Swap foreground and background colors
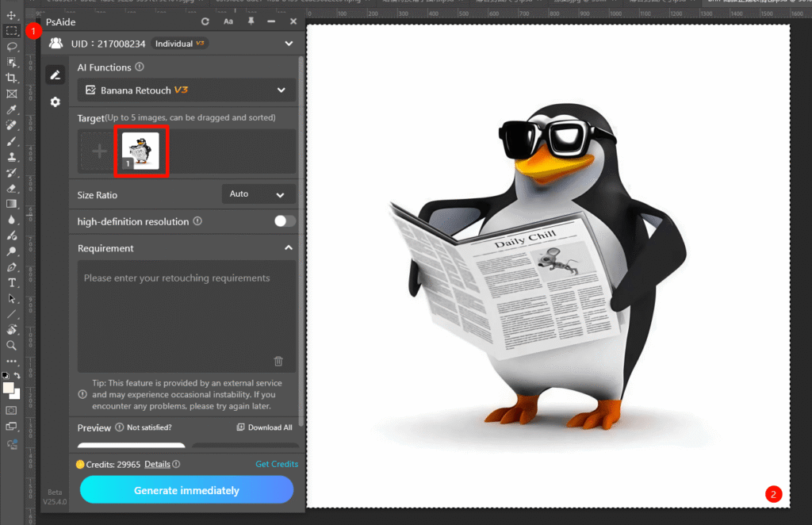Image resolution: width=812 pixels, height=525 pixels. pyautogui.click(x=17, y=375)
